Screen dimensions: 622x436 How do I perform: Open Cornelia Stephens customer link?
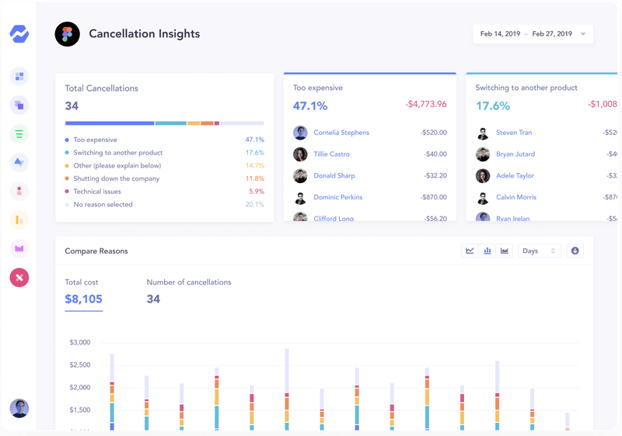pos(341,133)
